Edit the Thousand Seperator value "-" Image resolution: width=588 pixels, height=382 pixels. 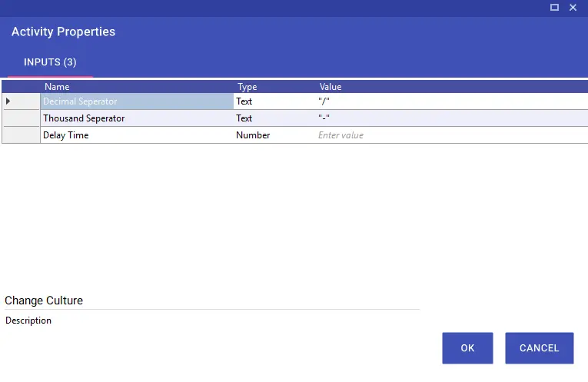coord(452,118)
